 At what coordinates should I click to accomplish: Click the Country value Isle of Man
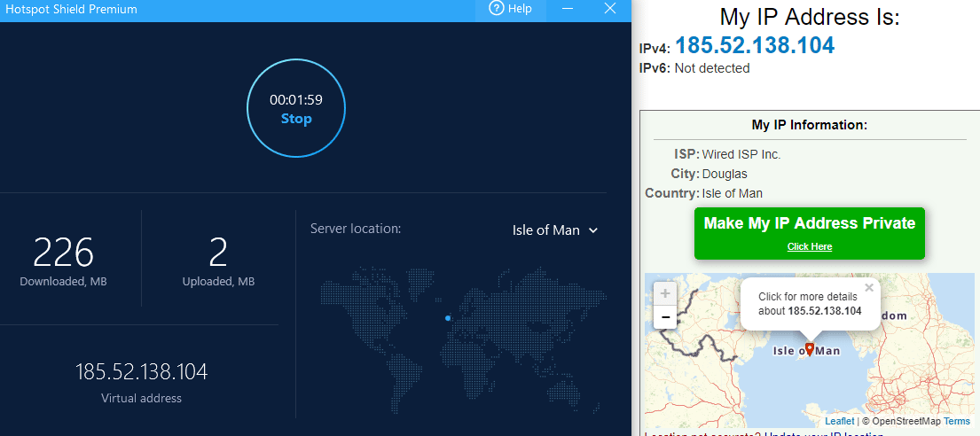732,193
